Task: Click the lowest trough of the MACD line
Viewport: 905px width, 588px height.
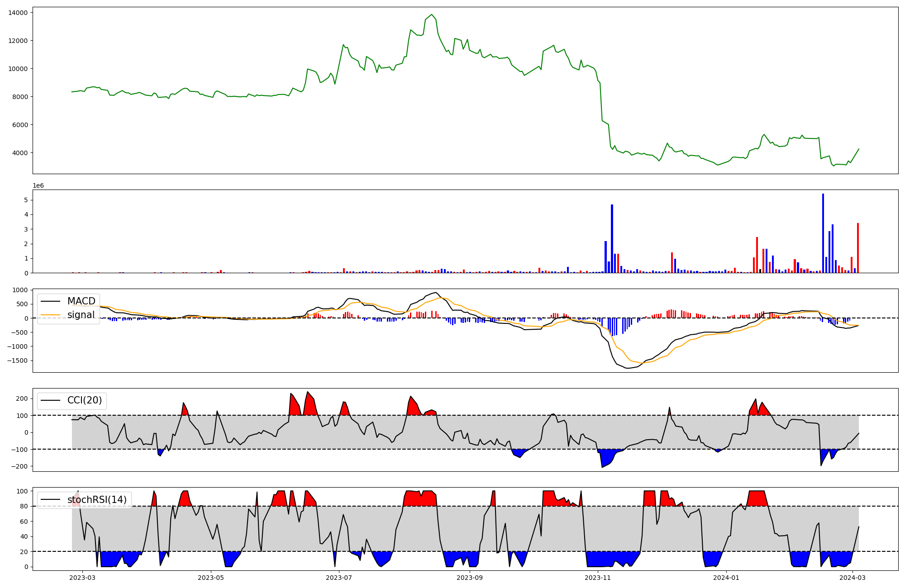Action: pos(627,368)
